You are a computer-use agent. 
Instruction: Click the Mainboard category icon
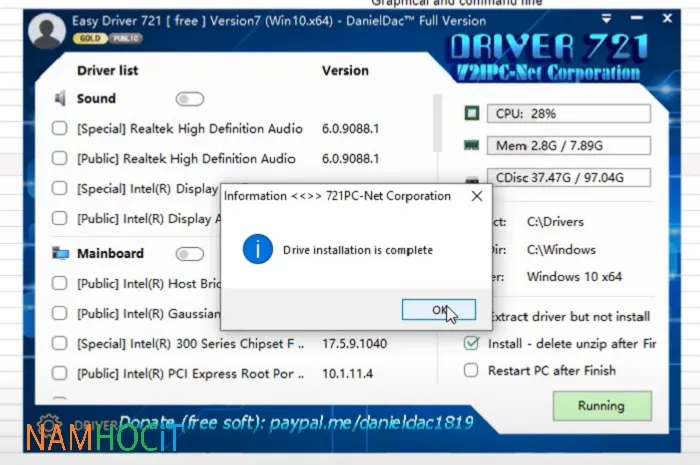coord(60,254)
